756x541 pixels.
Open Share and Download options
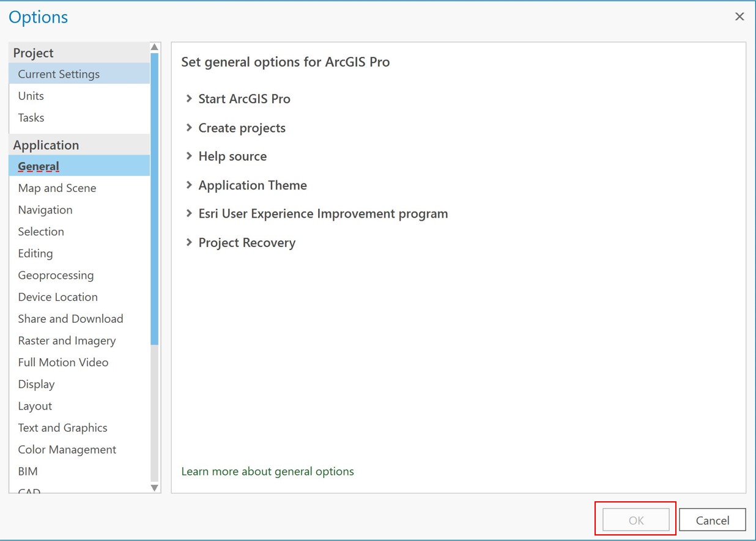[x=80, y=319]
